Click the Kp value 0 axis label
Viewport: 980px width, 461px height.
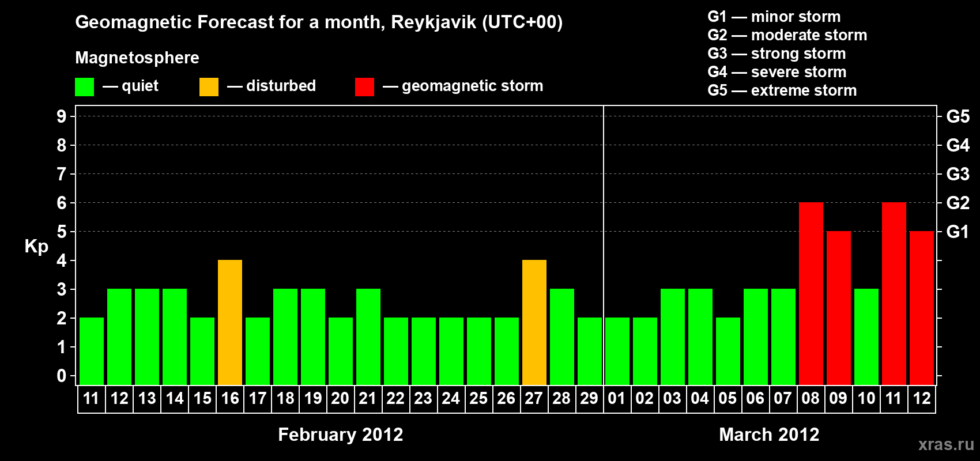coord(62,376)
